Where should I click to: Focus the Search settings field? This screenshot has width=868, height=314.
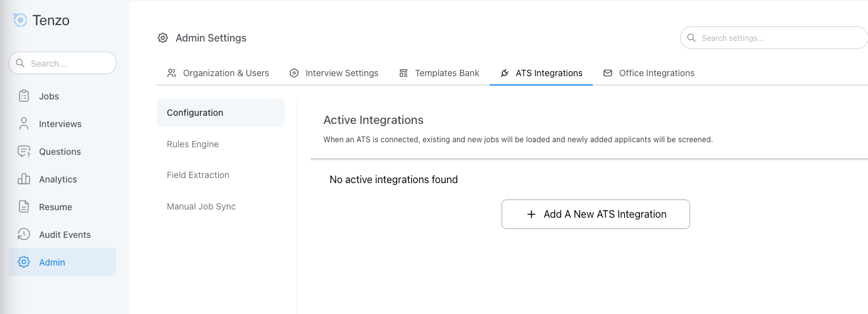pyautogui.click(x=774, y=38)
